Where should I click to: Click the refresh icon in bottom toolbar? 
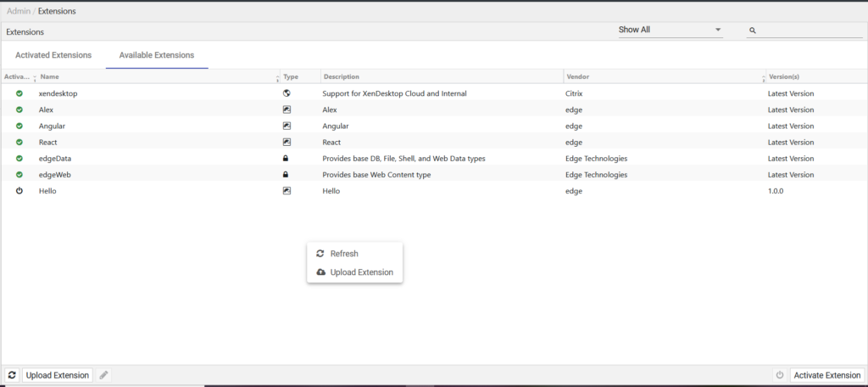click(12, 375)
